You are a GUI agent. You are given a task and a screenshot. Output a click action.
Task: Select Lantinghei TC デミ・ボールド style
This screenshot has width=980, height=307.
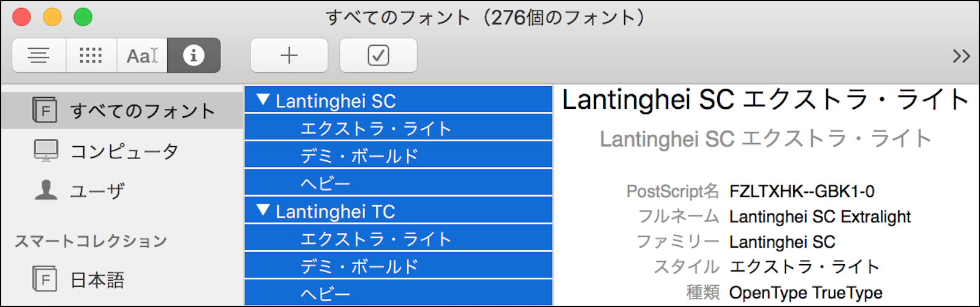pos(360,266)
